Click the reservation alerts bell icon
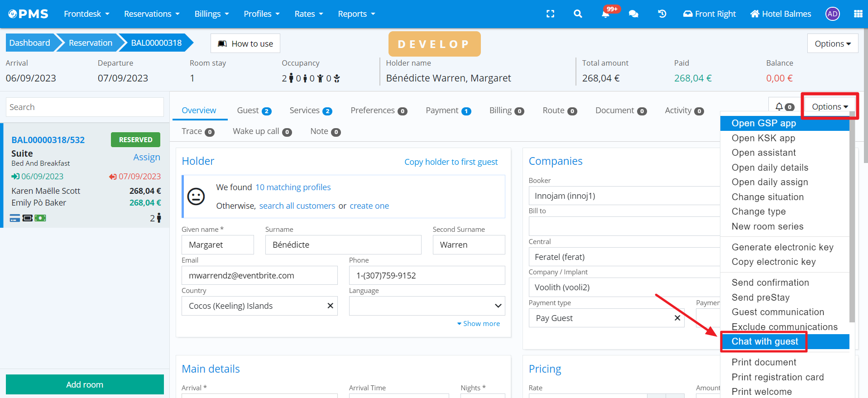Viewport: 868px width, 398px height. tap(779, 107)
